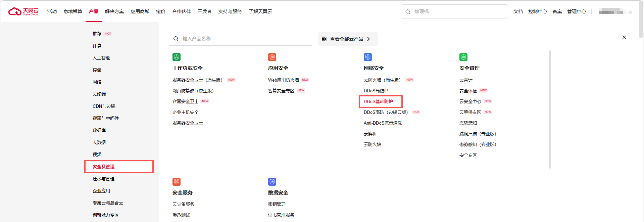This screenshot has width=644, height=222.
Task: Open 控制中心 link in header
Action: (x=538, y=11)
